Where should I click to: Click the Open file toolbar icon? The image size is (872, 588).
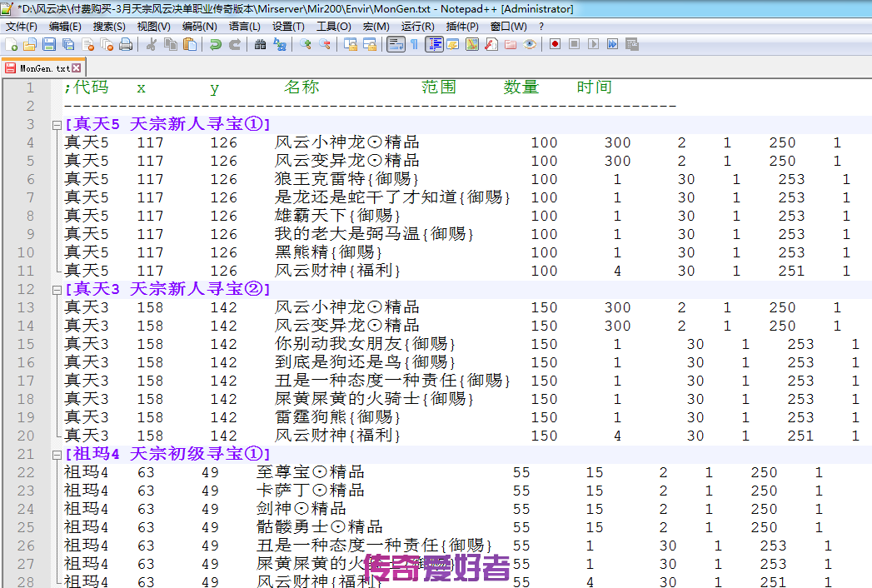coord(30,44)
